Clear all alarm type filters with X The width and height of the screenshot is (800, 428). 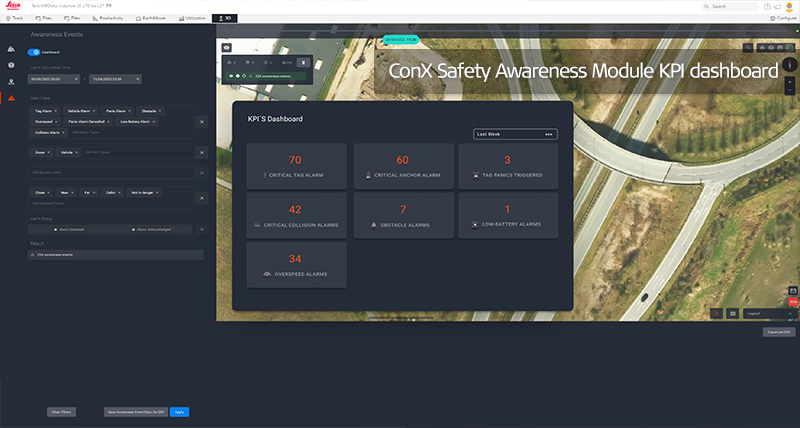point(202,122)
